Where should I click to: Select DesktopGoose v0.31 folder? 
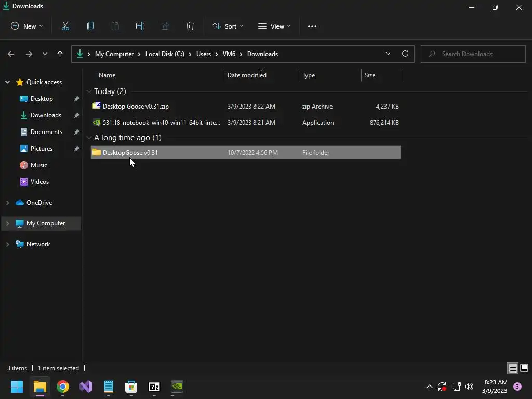tap(246, 152)
